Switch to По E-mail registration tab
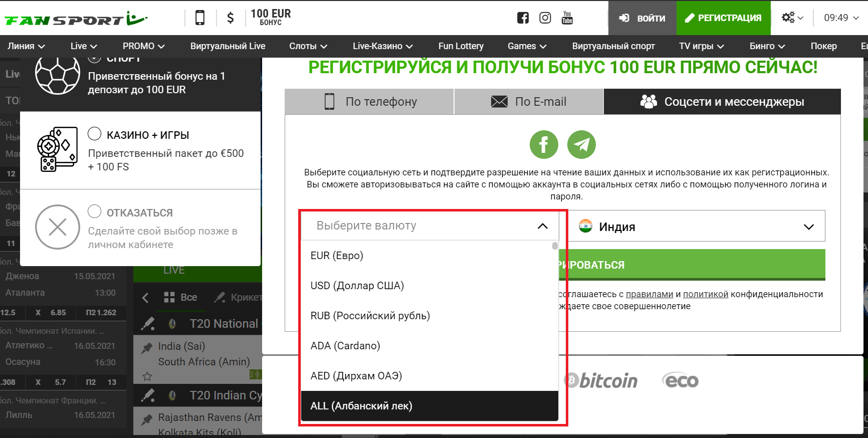 [529, 102]
